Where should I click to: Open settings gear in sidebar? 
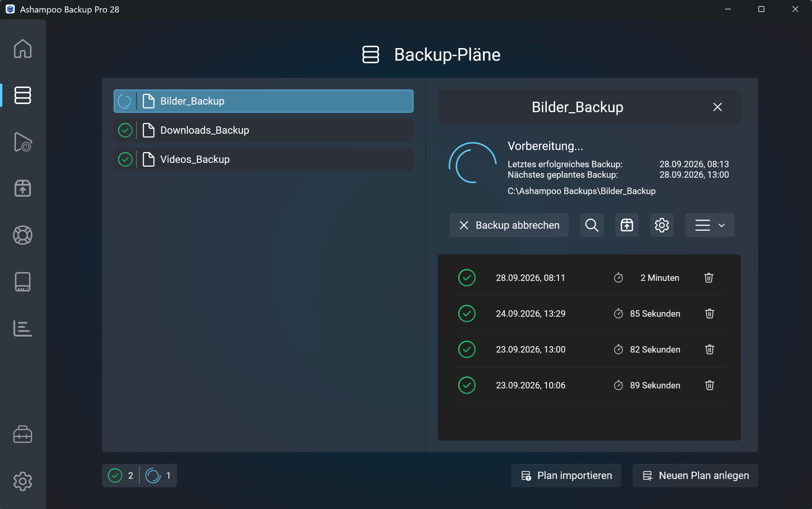(22, 481)
